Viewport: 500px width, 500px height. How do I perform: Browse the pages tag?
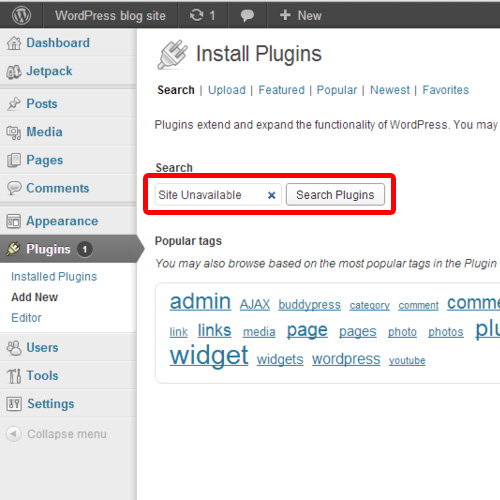[x=358, y=332]
